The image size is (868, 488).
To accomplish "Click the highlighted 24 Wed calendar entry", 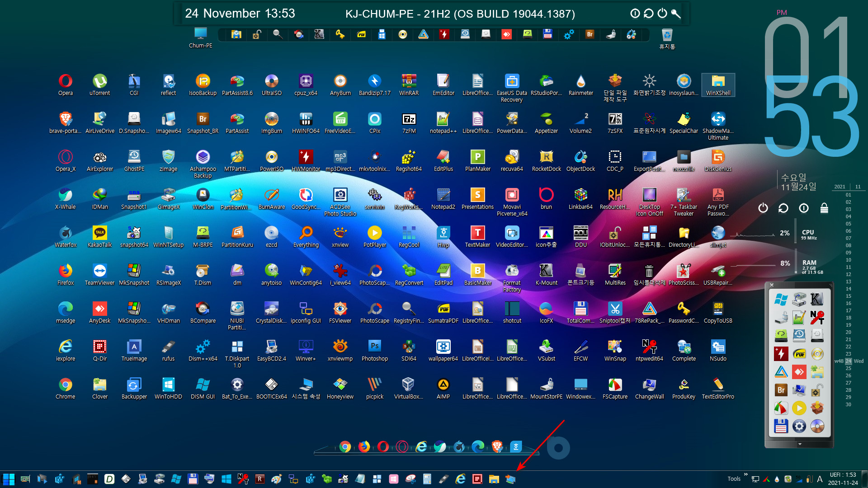I will pyautogui.click(x=849, y=361).
